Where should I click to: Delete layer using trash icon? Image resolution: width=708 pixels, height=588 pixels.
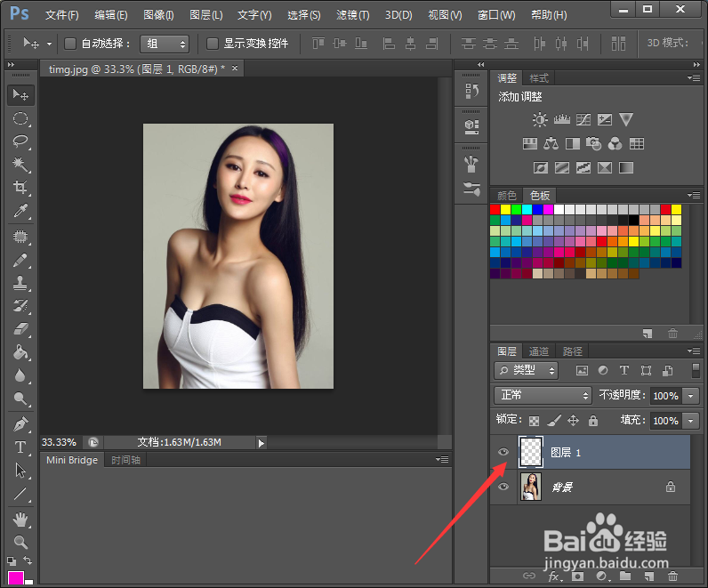(672, 576)
